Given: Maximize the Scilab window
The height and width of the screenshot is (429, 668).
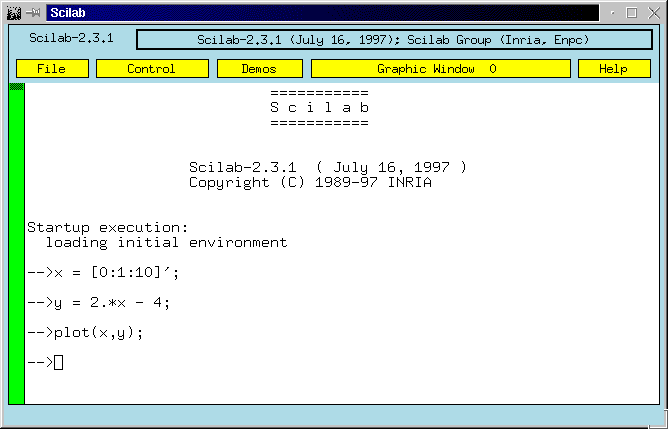Looking at the screenshot, I should pyautogui.click(x=632, y=13).
